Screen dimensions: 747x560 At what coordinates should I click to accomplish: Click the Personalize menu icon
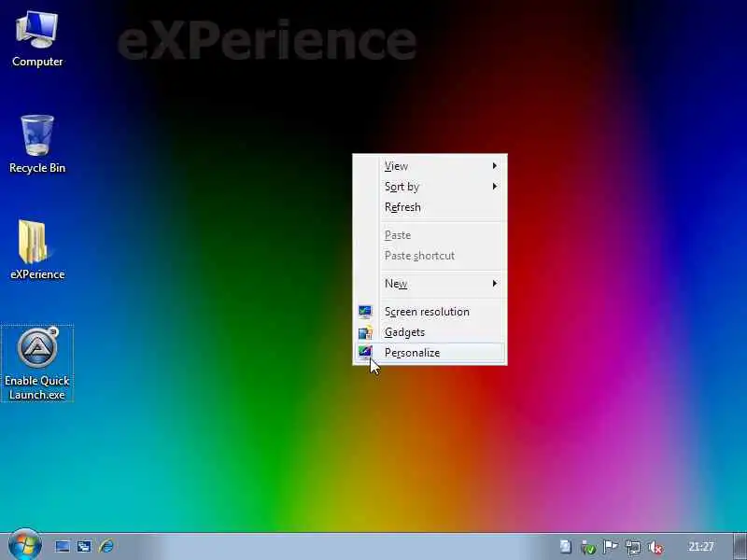click(365, 353)
